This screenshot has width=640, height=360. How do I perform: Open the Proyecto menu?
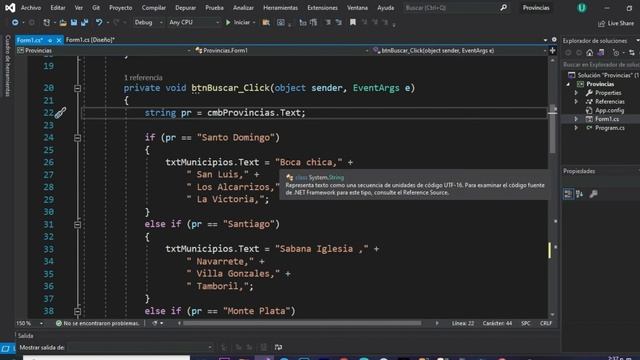pyautogui.click(x=120, y=7)
